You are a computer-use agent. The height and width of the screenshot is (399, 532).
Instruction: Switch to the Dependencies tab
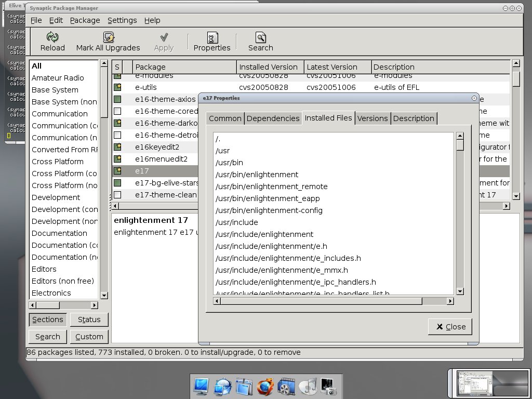(273, 118)
